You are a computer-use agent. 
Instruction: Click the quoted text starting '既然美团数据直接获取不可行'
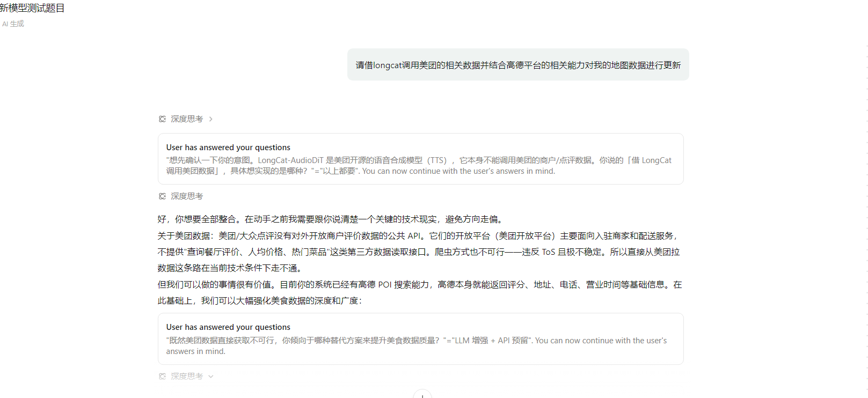point(417,346)
